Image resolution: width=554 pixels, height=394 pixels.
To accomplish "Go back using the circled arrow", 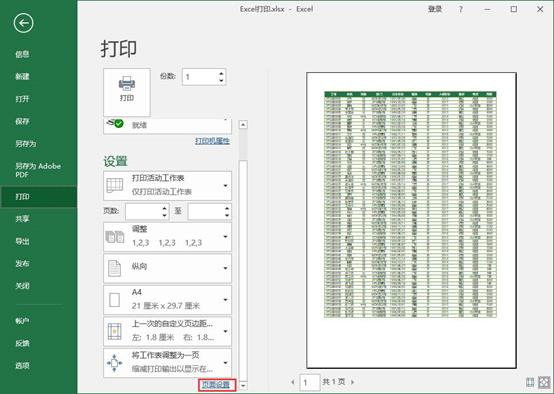I will pyautogui.click(x=23, y=23).
